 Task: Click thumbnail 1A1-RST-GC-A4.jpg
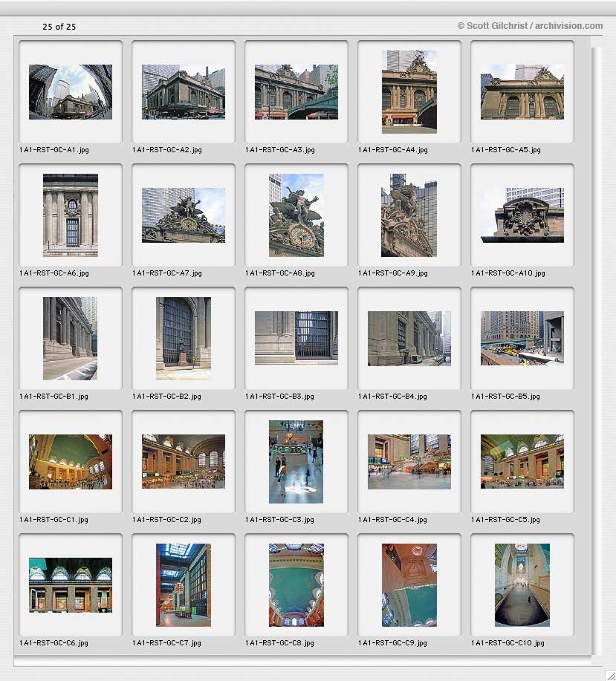pyautogui.click(x=409, y=92)
